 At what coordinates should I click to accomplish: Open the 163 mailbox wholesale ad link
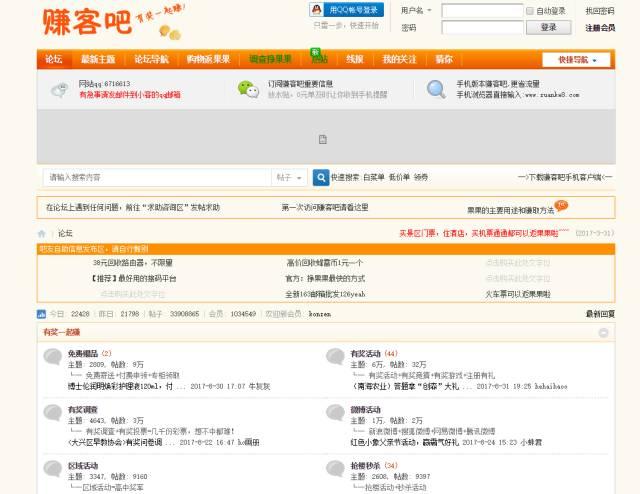click(325, 294)
